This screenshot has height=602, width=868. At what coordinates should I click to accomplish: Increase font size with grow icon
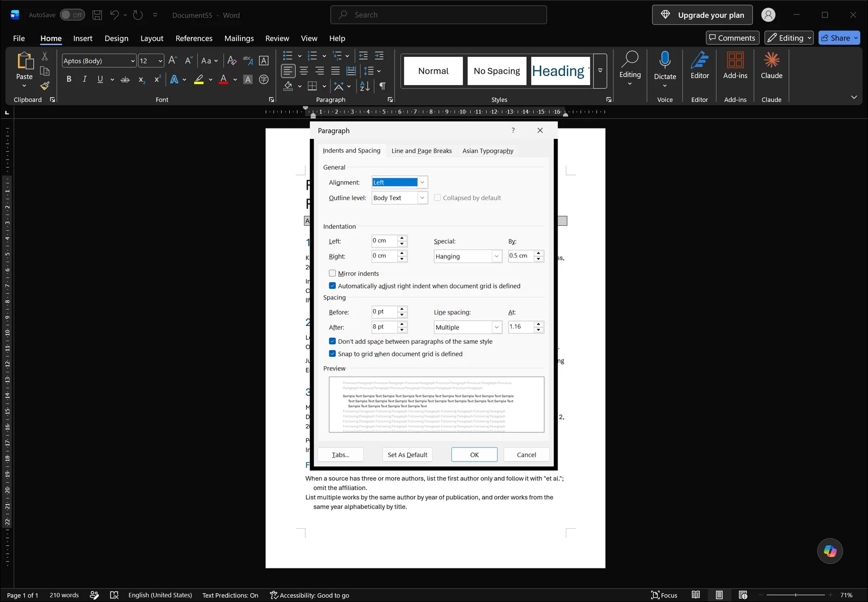[x=173, y=61]
